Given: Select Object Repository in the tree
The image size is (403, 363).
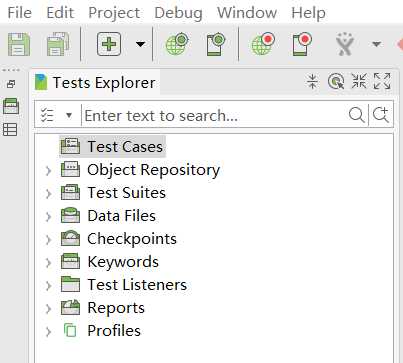Looking at the screenshot, I should 140,170.
